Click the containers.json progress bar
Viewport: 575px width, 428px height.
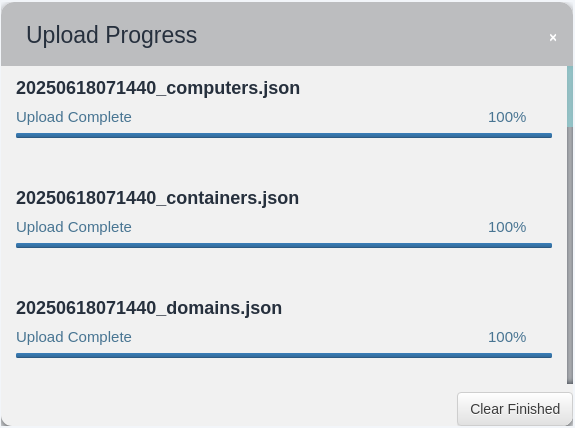click(x=284, y=245)
